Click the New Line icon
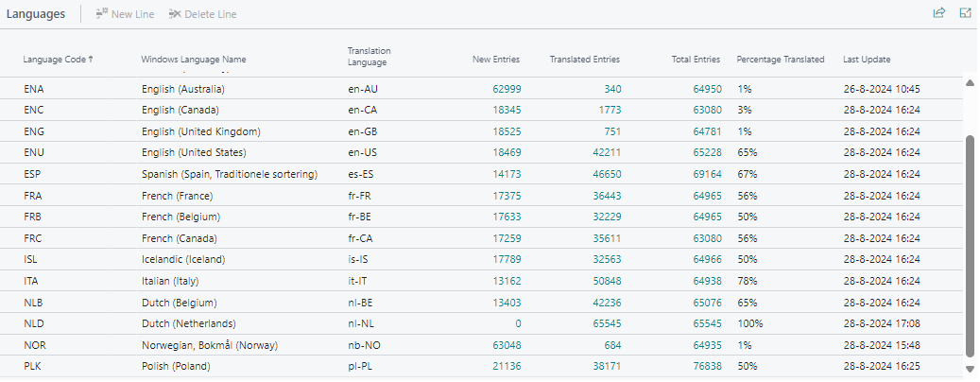 (x=101, y=14)
